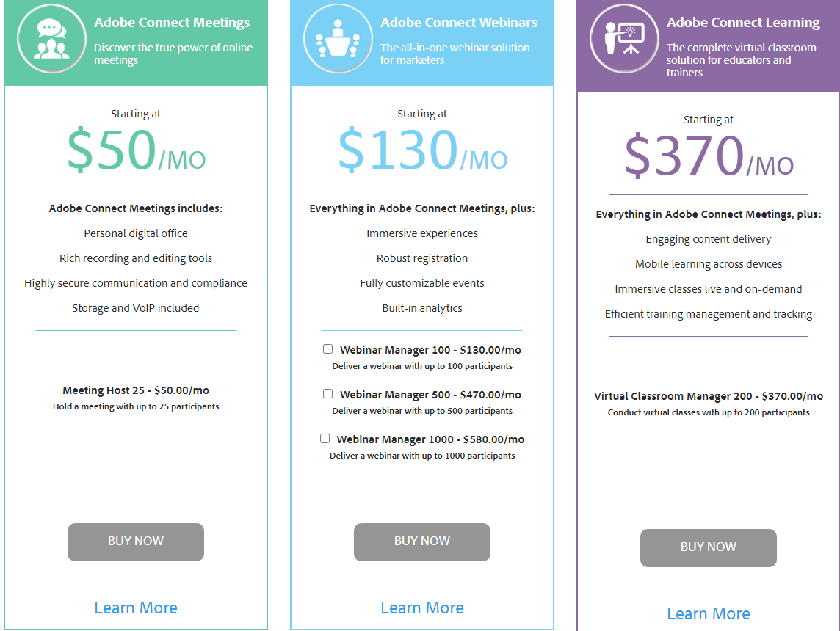Enable Webinar Manager 100 checkbox
Image resolution: width=840 pixels, height=631 pixels.
point(328,349)
